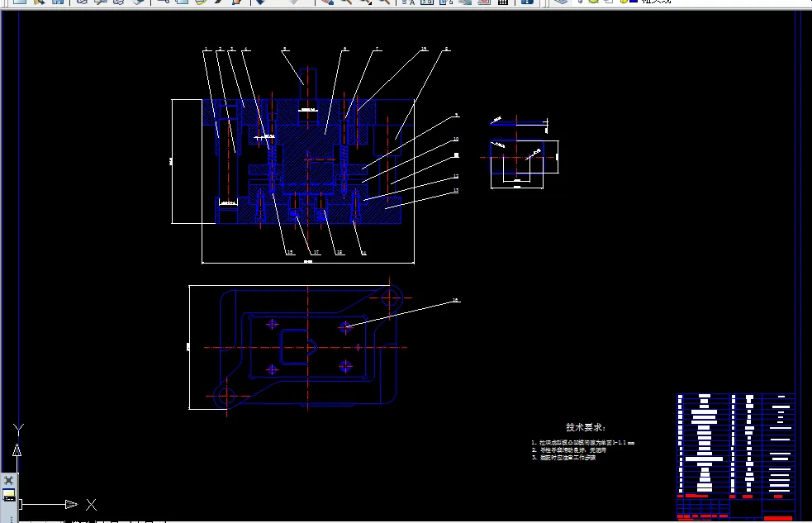Select the upper-right guide pin hole in plan view

[x=391, y=297]
